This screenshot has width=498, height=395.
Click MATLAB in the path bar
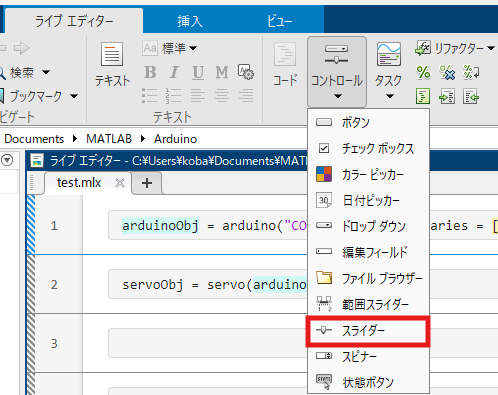pyautogui.click(x=109, y=139)
